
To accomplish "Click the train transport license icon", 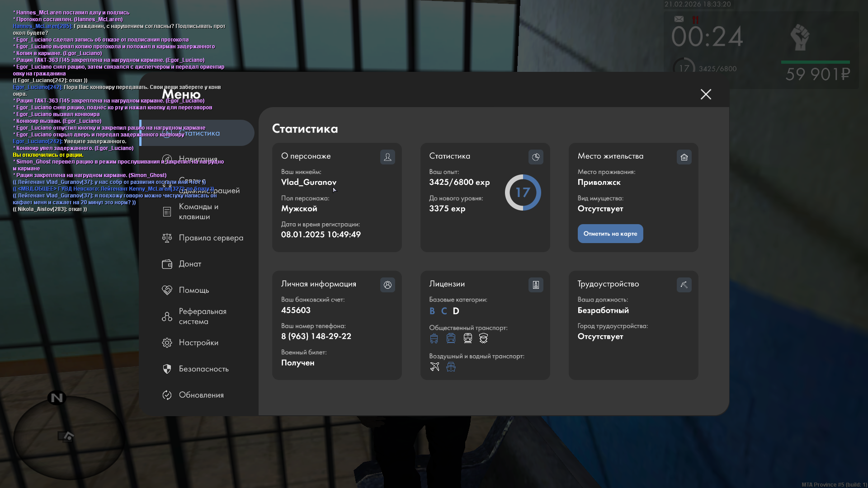I will [x=467, y=338].
